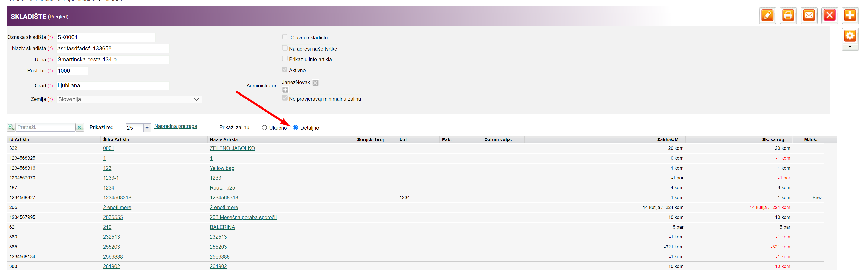Open article code 2566888 link
Screen dimensions: 868x270
(x=113, y=257)
